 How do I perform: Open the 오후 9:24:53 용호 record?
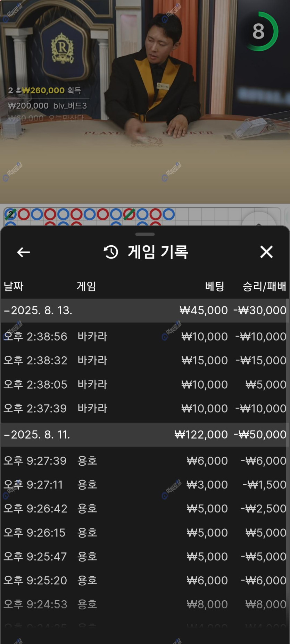pyautogui.click(x=145, y=604)
